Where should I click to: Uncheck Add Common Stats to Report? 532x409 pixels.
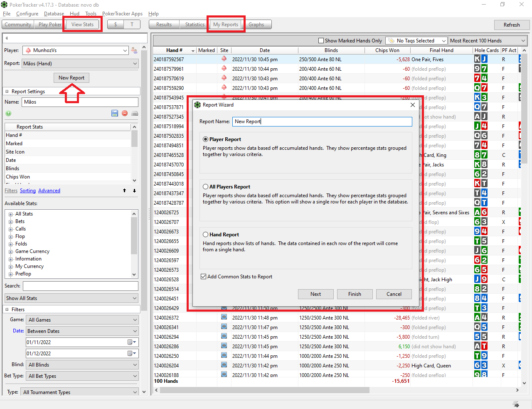point(204,277)
